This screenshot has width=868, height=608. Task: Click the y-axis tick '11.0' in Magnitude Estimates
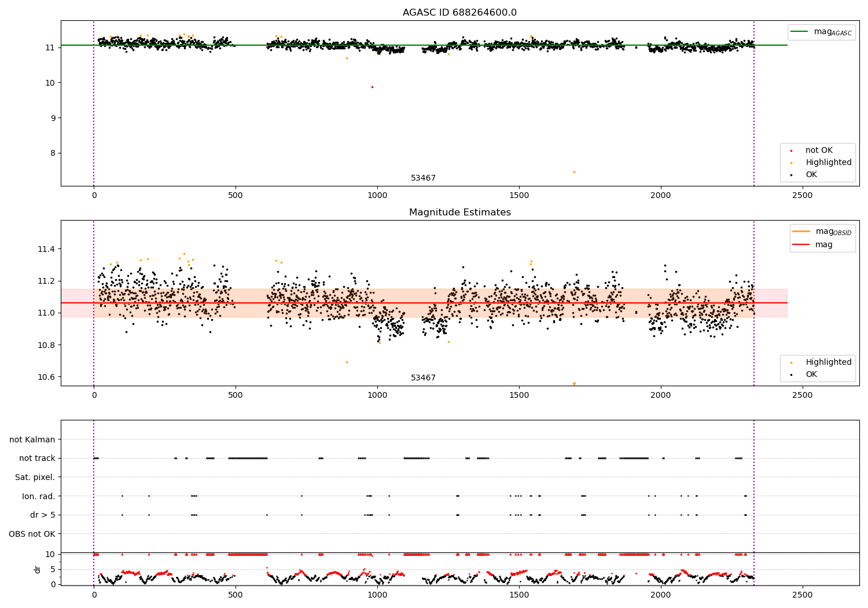click(46, 313)
